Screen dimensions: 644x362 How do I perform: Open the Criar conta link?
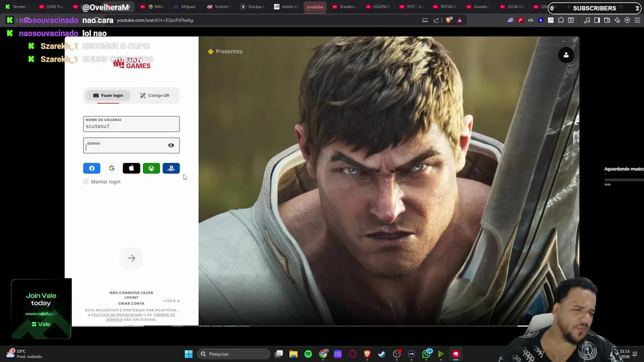[131, 304]
